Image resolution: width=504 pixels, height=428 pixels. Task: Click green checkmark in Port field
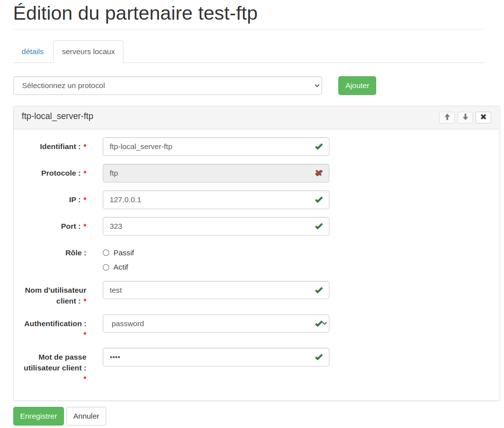coord(319,226)
